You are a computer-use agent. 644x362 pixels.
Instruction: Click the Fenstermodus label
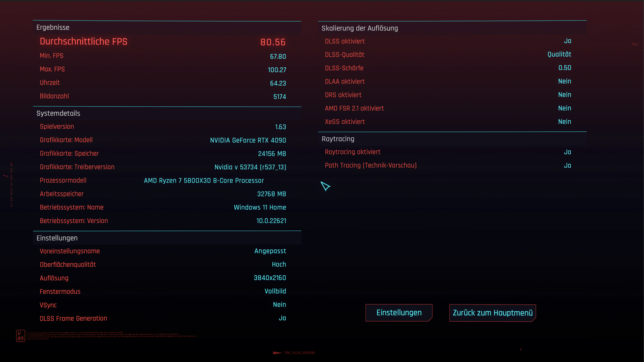click(x=60, y=292)
